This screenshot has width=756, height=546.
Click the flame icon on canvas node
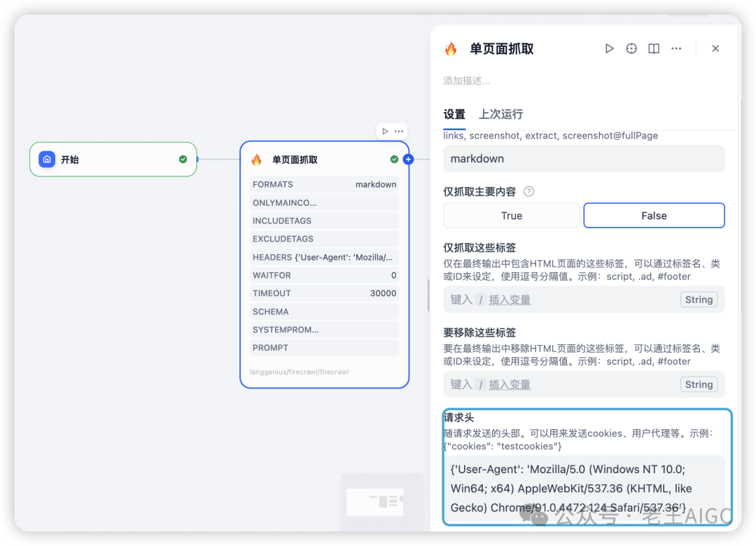pyautogui.click(x=256, y=160)
